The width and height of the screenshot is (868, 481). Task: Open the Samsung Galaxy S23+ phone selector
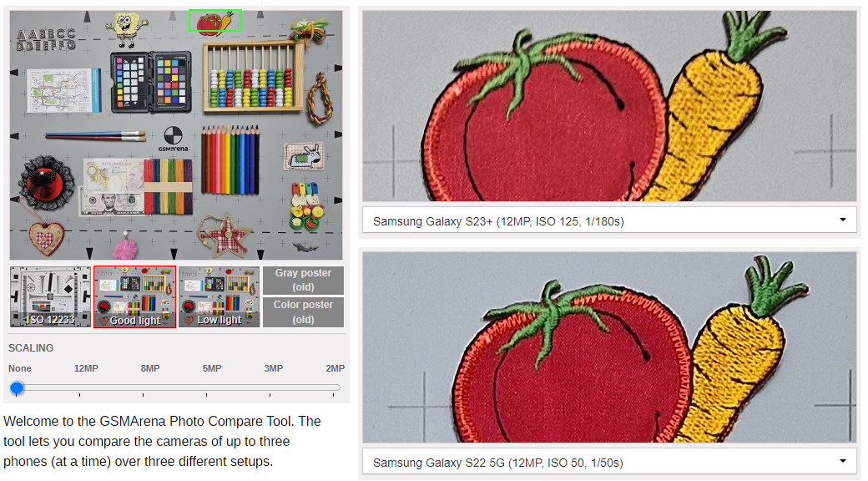(x=609, y=220)
